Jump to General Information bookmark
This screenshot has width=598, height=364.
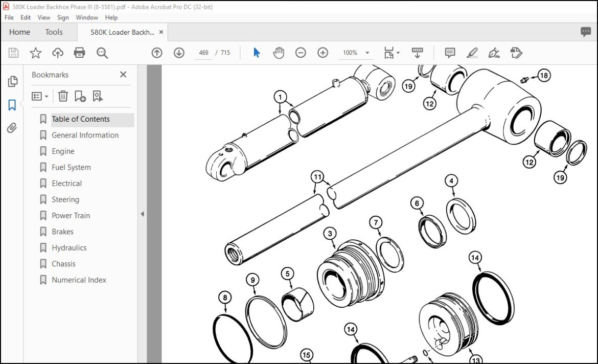(x=85, y=135)
